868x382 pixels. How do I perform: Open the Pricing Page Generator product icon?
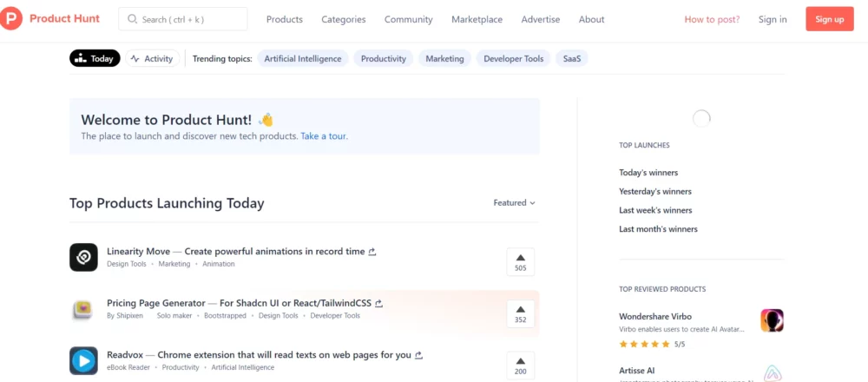(x=83, y=309)
